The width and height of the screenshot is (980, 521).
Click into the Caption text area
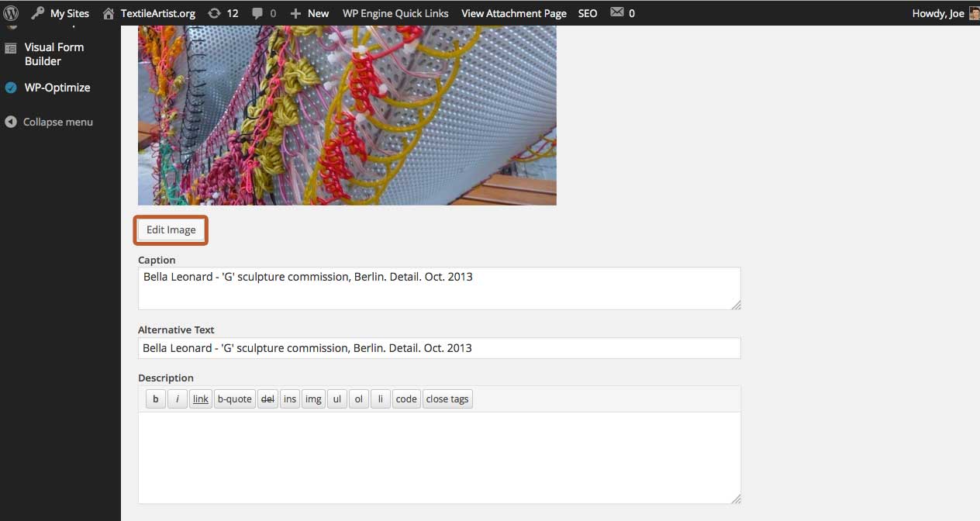439,288
